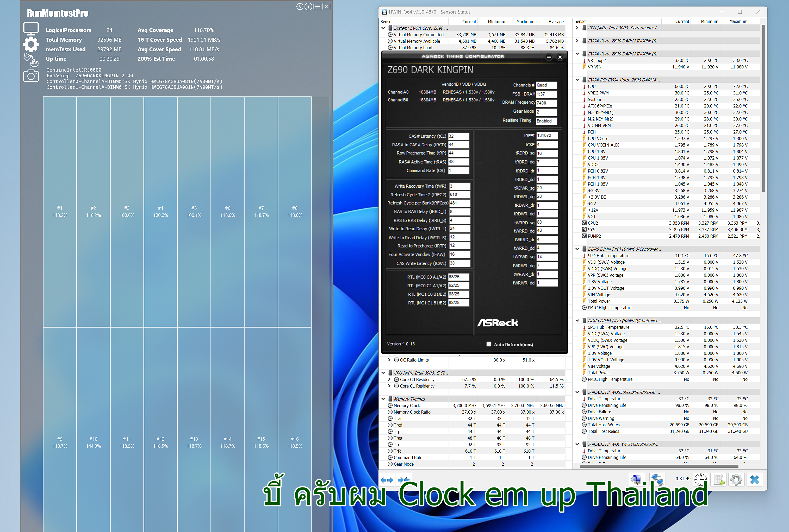
Task: Click HWiNFO log file button with plus
Action: (718, 480)
